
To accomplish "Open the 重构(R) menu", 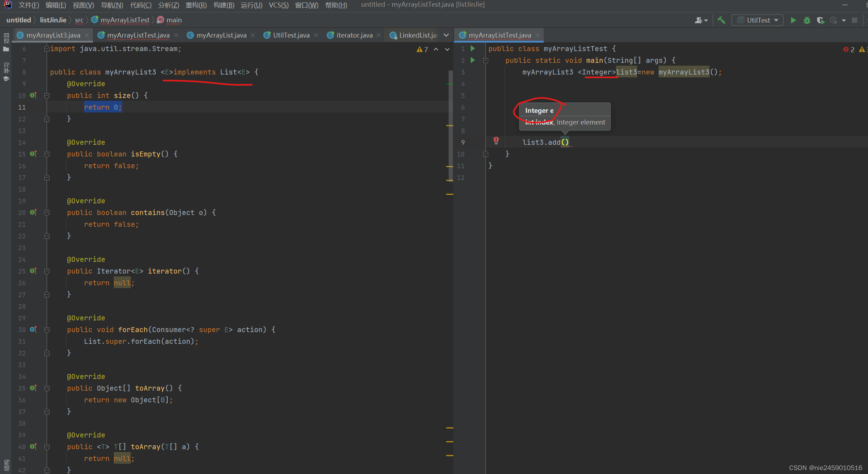I will click(196, 5).
